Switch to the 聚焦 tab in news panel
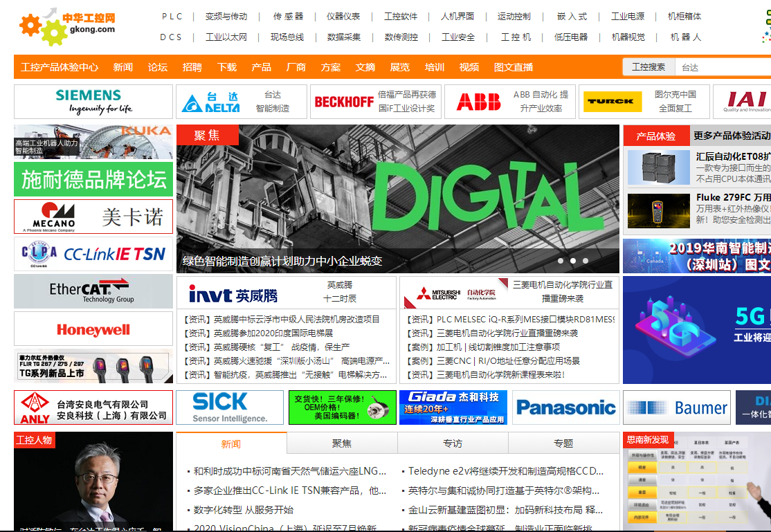Screen dimensions: 771x532 (342, 443)
